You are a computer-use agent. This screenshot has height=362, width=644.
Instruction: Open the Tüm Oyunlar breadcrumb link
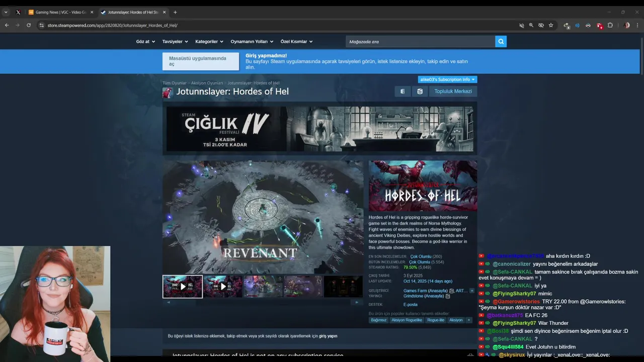[x=174, y=83]
